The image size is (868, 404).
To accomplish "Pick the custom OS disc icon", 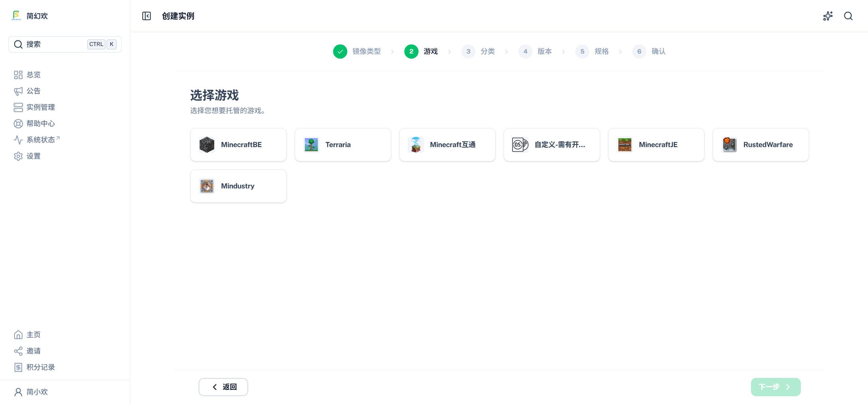I will [x=520, y=145].
